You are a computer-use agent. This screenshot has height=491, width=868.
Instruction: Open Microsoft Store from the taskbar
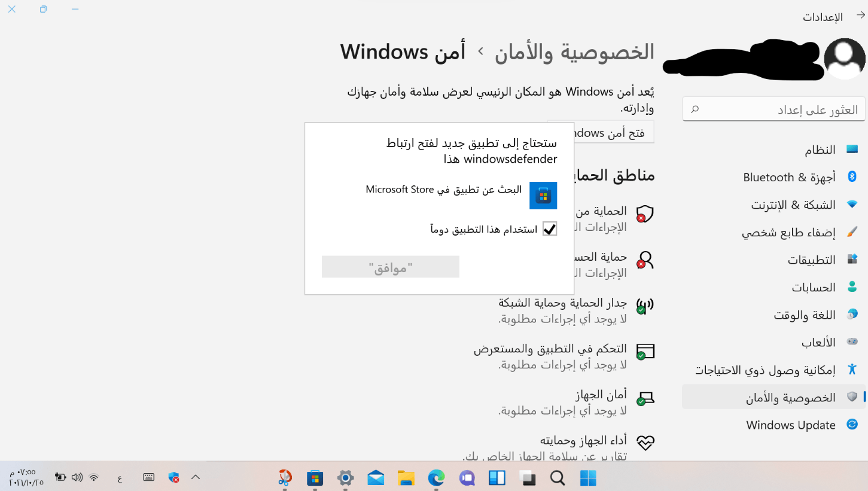tap(315, 477)
